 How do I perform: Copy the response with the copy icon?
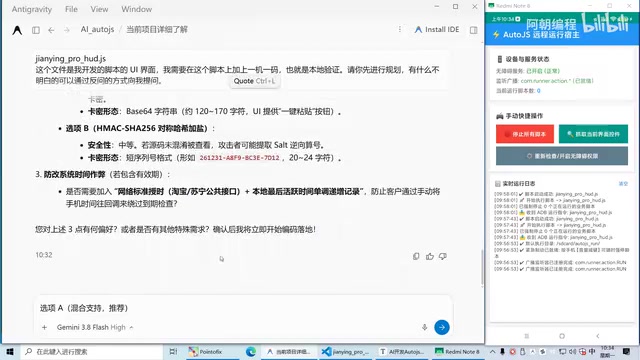click(416, 256)
